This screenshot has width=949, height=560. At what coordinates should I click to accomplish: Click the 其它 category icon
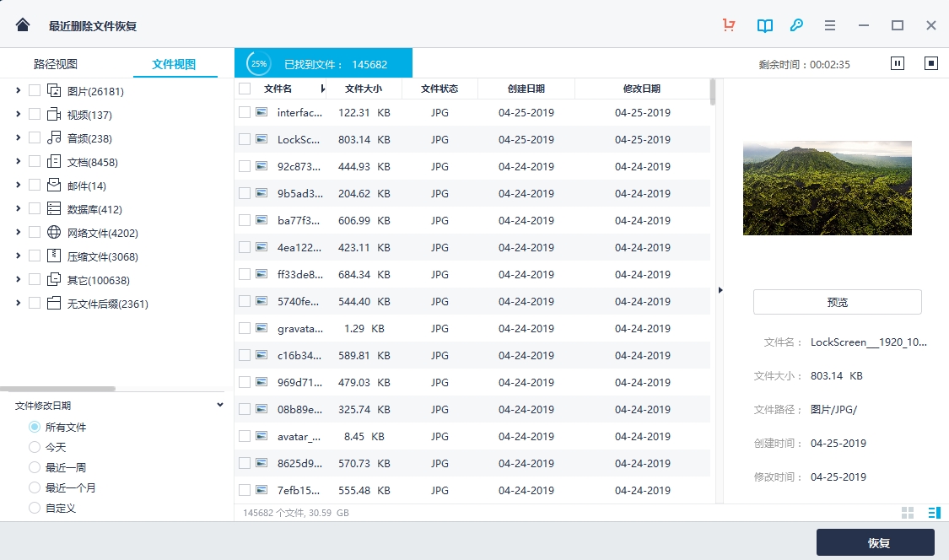[54, 279]
